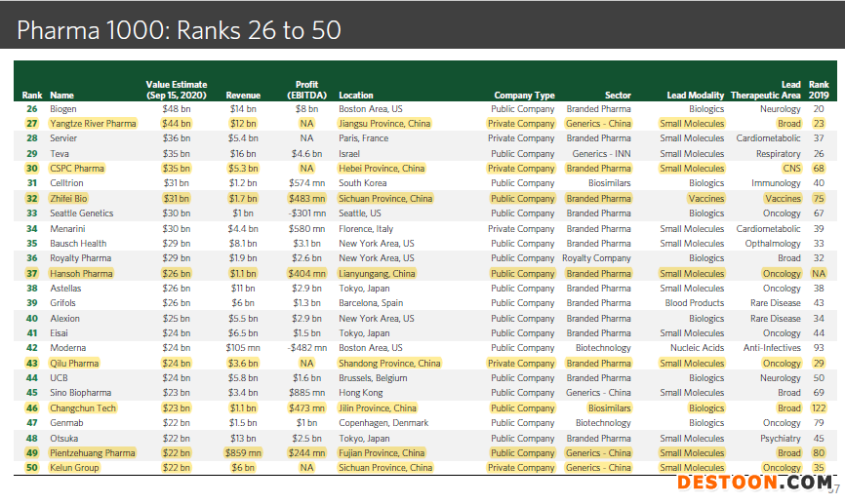Screen dimensions: 845x504
Task: Click the 'Profit (EBITDA)' column header
Action: 306,90
